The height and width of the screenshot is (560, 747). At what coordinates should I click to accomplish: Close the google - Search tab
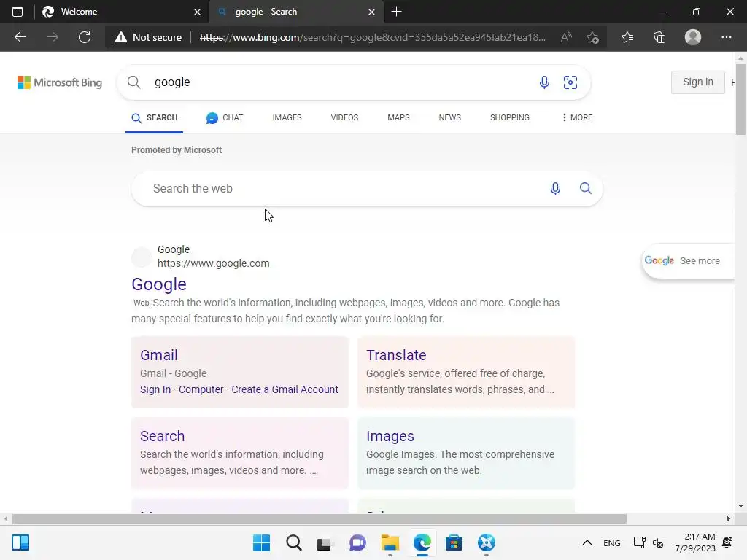pyautogui.click(x=371, y=12)
